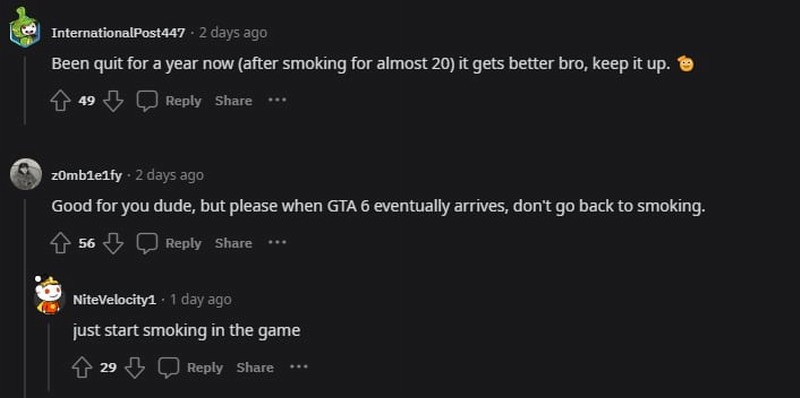Viewport: 800px width, 398px height.
Task: Click reply bubble icon under NiteVelocity1's comment
Action: [168, 367]
